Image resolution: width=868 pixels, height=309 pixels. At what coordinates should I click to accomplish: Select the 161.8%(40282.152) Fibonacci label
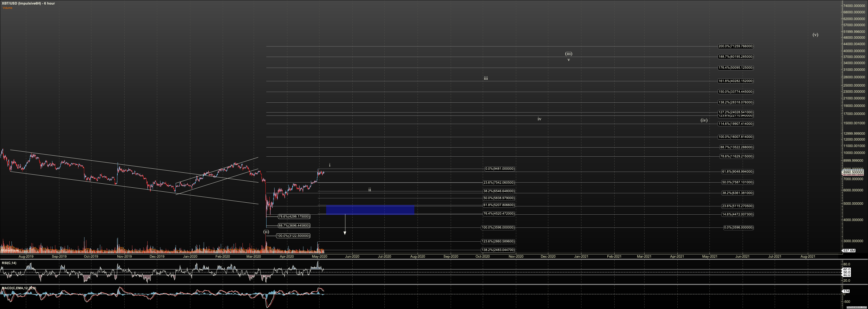[x=736, y=81]
